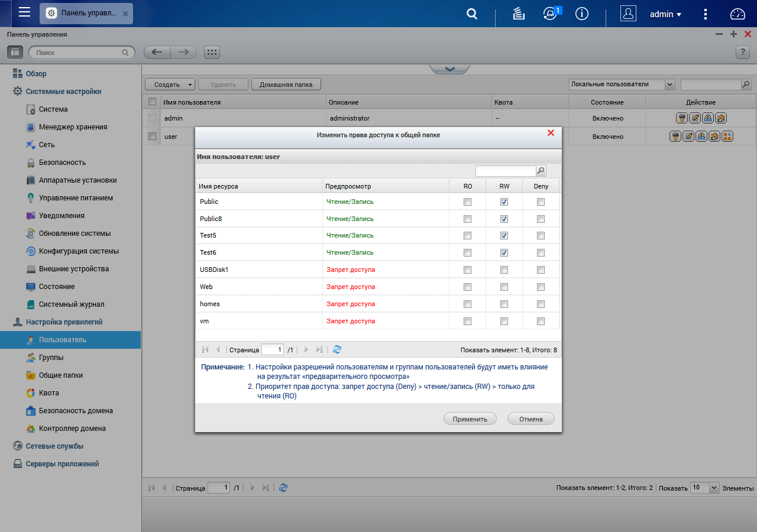
Task: Open background tasks icon in top bar
Action: (x=519, y=14)
